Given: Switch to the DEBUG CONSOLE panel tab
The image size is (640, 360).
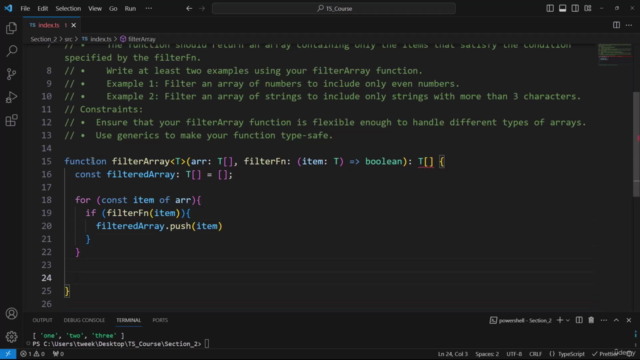Looking at the screenshot, I should (84, 320).
